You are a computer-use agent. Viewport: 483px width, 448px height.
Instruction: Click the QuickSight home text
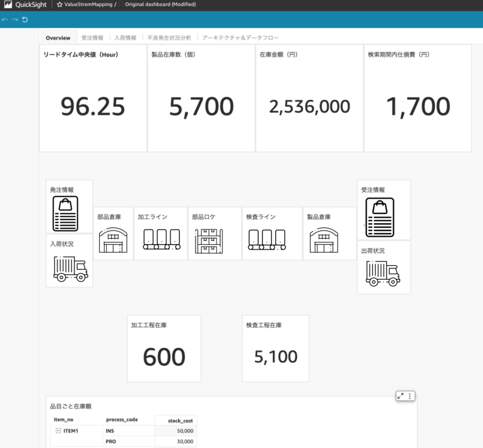[31, 5]
